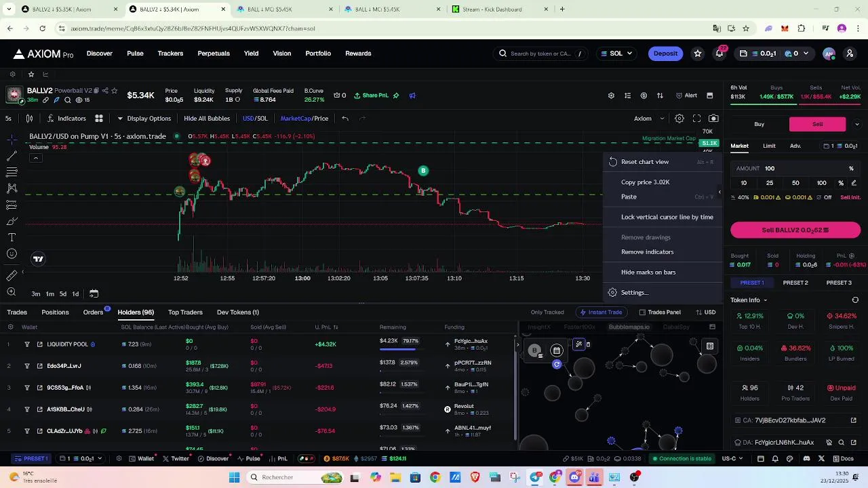This screenshot has width=868, height=488.
Task: Open the chart Indicators menu
Action: pos(66,119)
